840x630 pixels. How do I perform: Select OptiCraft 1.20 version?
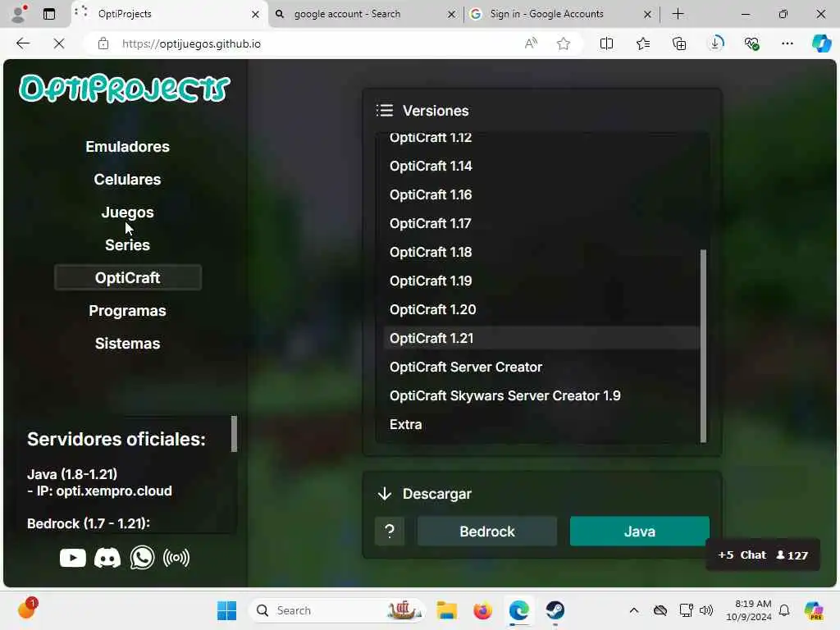pos(541,309)
